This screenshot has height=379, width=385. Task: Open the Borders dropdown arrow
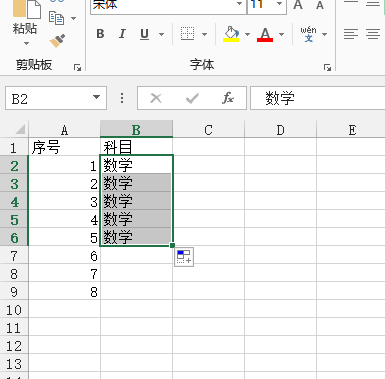click(x=204, y=34)
